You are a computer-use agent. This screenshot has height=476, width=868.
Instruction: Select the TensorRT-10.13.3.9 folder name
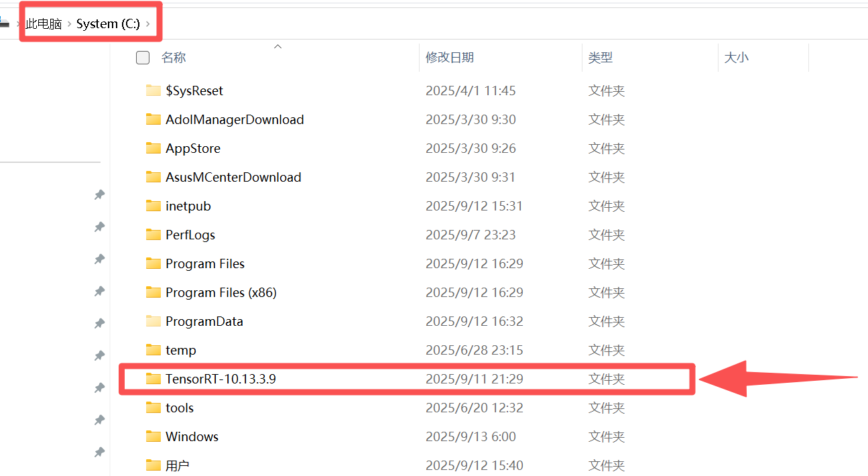pos(221,379)
